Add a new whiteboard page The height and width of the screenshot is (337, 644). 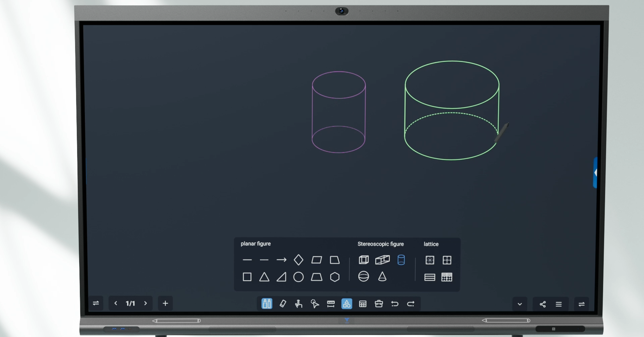[x=165, y=303]
